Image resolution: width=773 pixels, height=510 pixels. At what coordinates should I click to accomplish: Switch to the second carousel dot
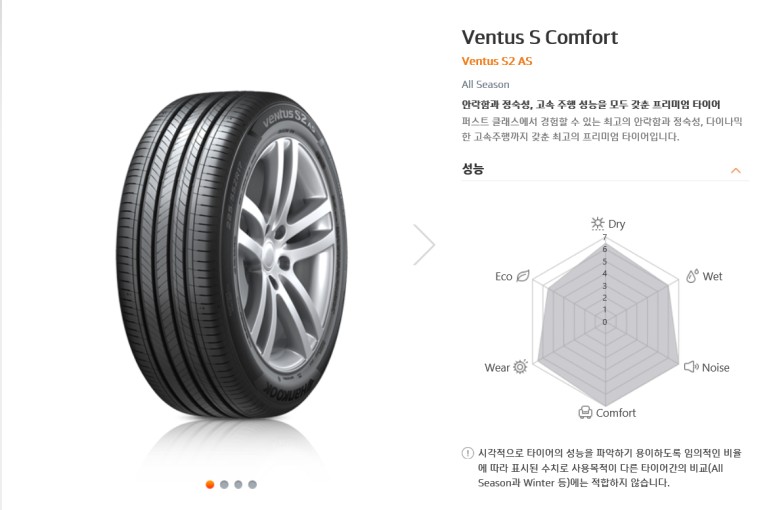[x=224, y=484]
